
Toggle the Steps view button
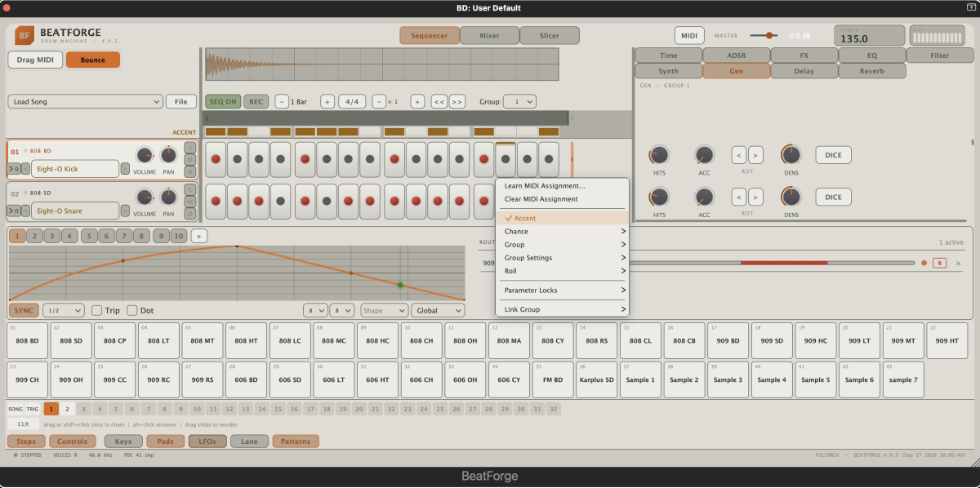pyautogui.click(x=26, y=441)
